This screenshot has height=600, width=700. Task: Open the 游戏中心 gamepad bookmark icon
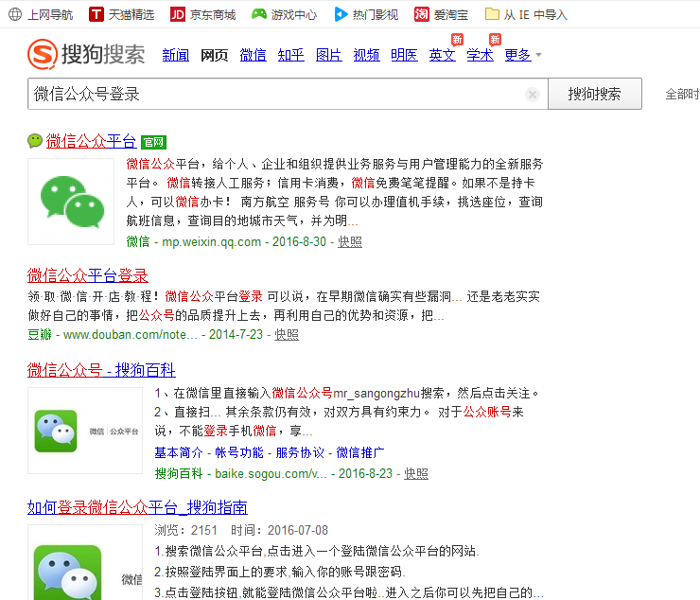tap(259, 14)
